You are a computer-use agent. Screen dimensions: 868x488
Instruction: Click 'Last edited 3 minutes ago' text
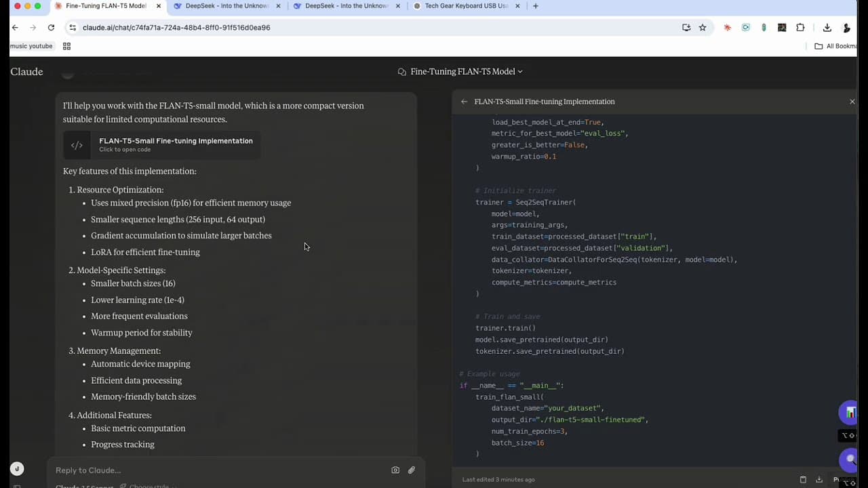point(498,479)
